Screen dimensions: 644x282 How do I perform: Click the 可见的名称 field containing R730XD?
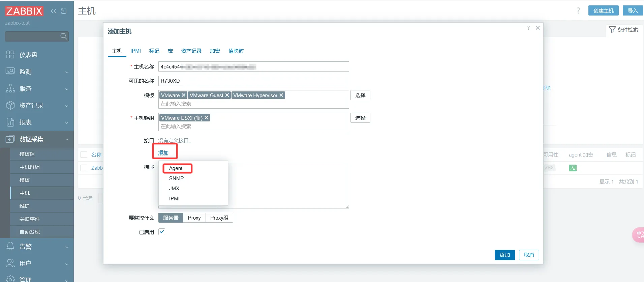254,81
